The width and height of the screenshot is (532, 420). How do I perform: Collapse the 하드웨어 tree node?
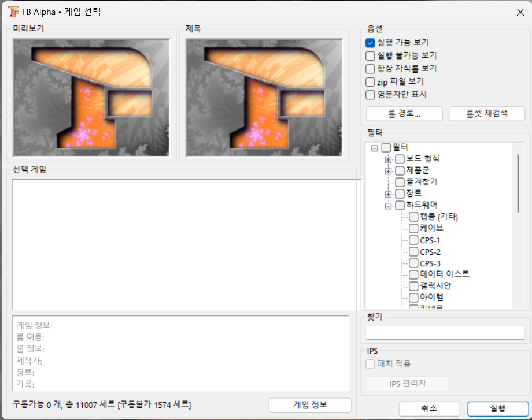tap(388, 206)
